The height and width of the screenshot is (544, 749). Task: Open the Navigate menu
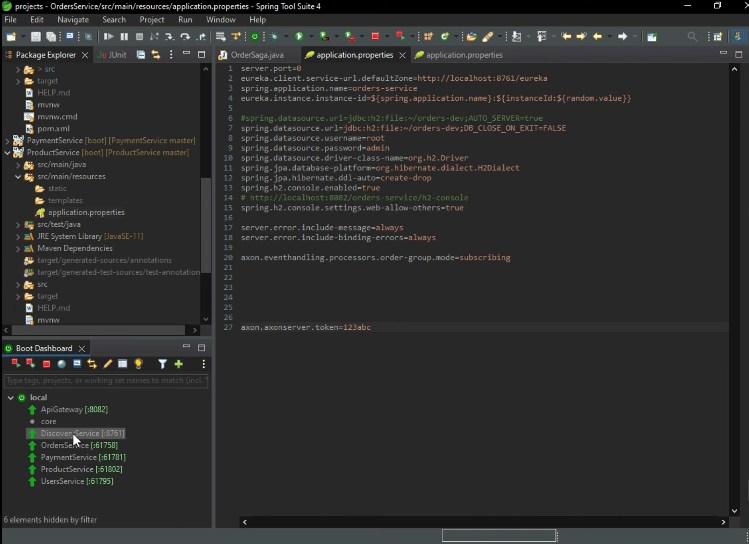(72, 19)
